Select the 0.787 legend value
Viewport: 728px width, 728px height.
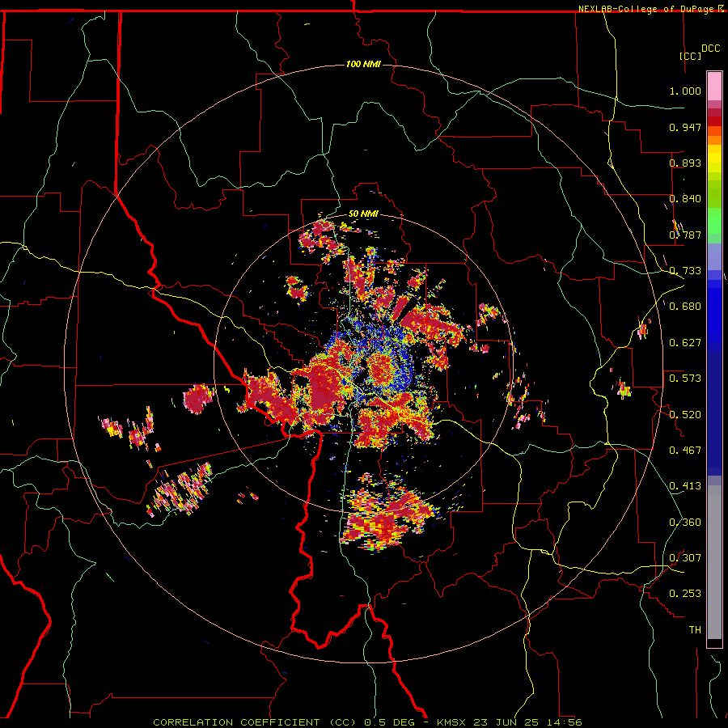pyautogui.click(x=685, y=235)
